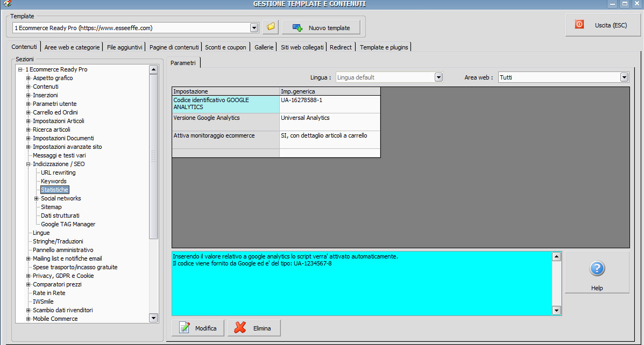
Task: Click the tree scrollbar up arrow
Action: pyautogui.click(x=154, y=69)
